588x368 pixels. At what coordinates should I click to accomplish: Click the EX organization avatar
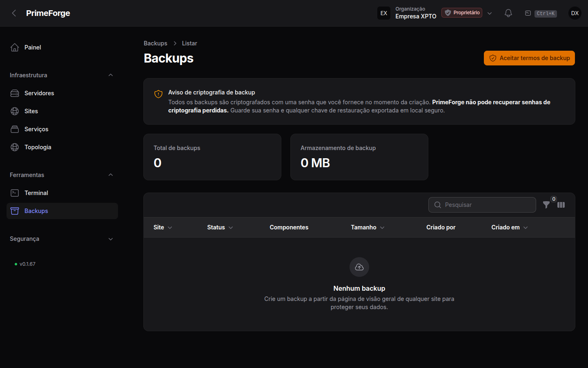coord(384,13)
